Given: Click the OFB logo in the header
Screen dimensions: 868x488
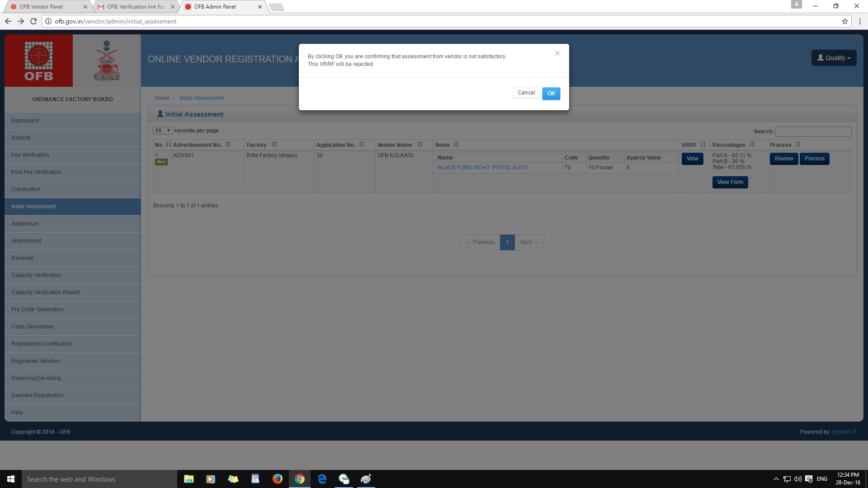Looking at the screenshot, I should pos(38,61).
